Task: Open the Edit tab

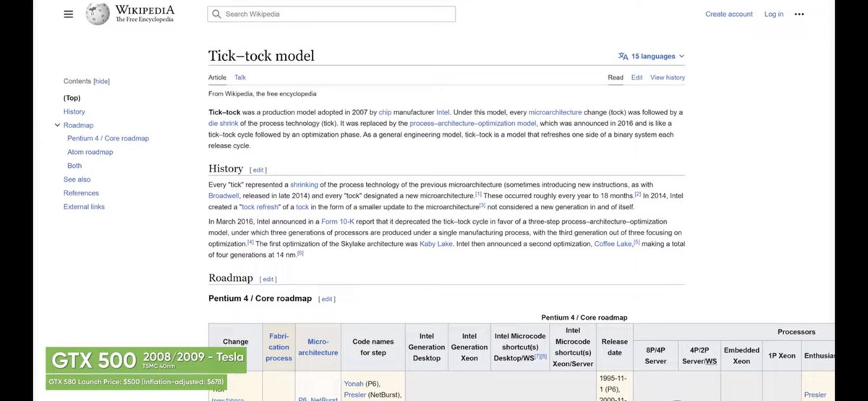Action: coord(637,77)
